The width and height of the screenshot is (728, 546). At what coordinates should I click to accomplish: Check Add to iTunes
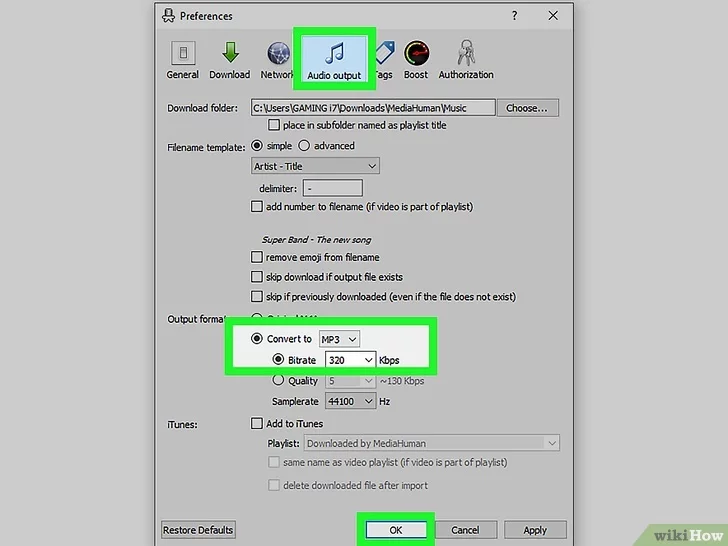(x=256, y=423)
